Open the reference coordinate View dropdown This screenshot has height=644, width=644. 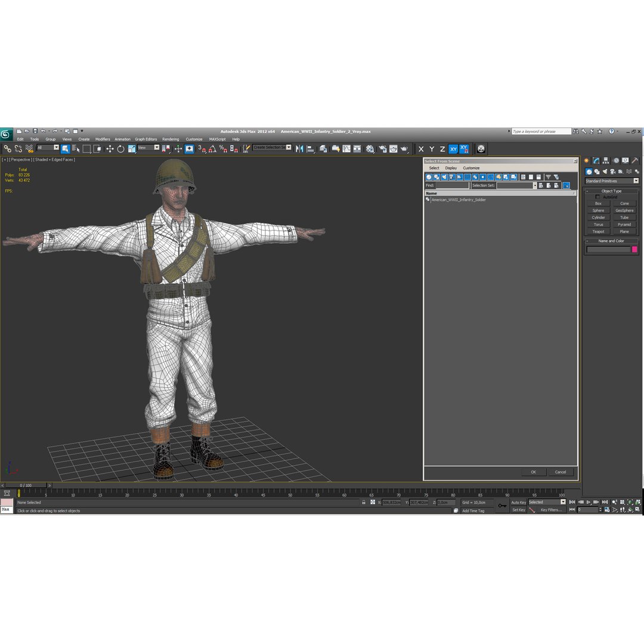coord(148,147)
